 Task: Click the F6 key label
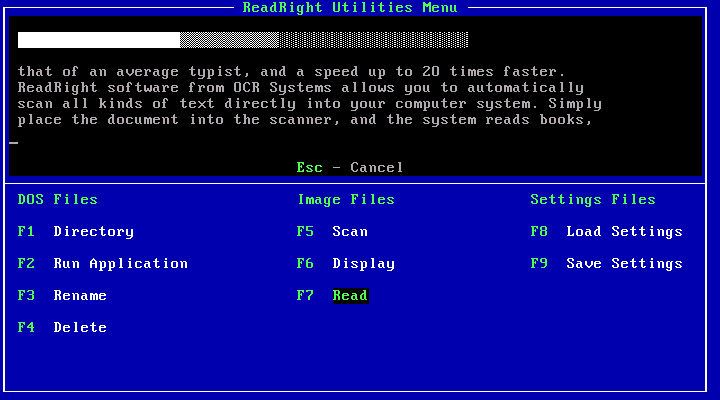click(305, 264)
